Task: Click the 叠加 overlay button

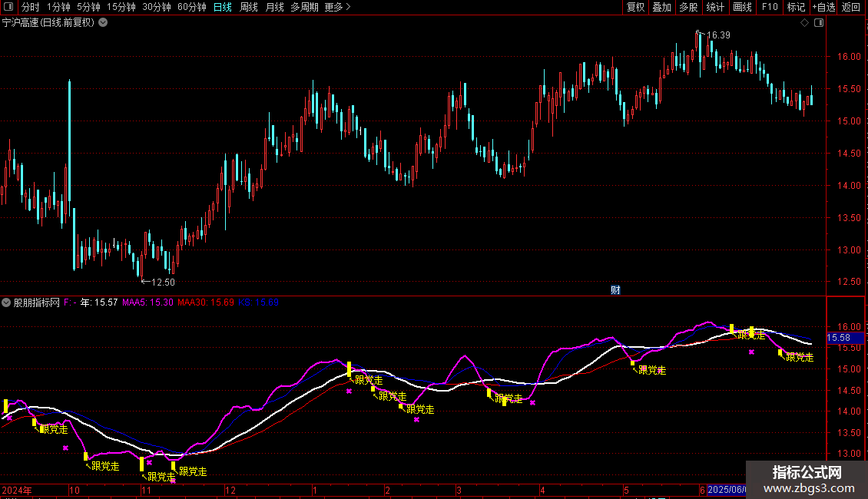Action: pos(661,7)
